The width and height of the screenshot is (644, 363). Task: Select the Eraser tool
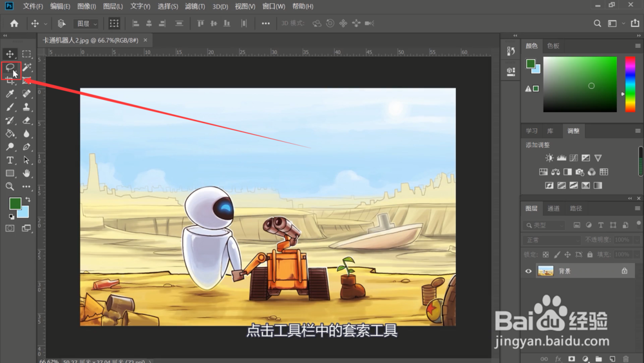click(x=26, y=121)
